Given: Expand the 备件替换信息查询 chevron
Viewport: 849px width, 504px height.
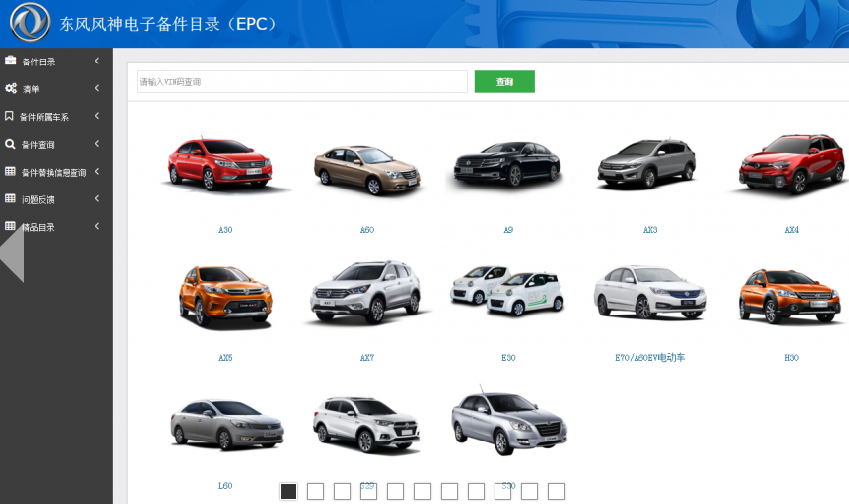Looking at the screenshot, I should point(97,171).
